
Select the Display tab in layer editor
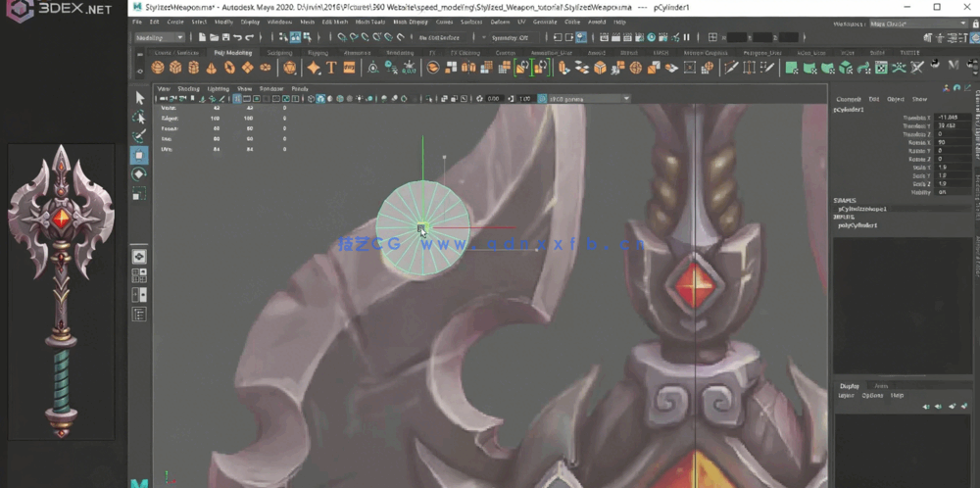(850, 386)
